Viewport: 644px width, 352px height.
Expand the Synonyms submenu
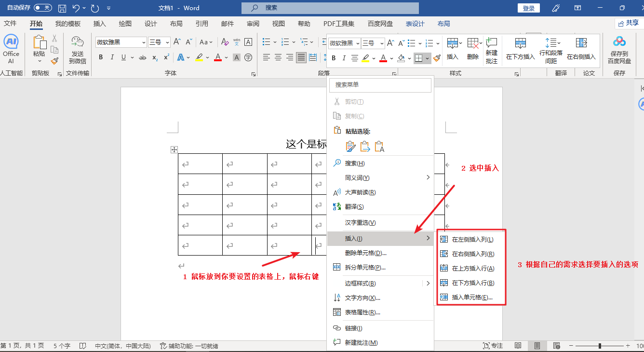pyautogui.click(x=428, y=177)
